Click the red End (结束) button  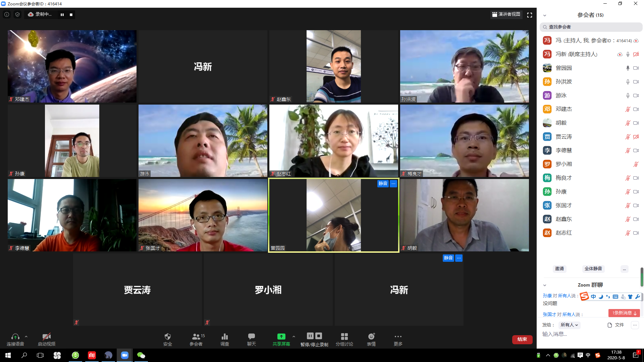(x=522, y=339)
